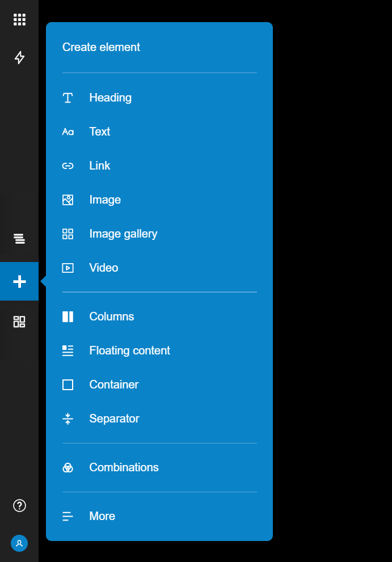Click the Columns icon
Screen dimensions: 392x562
click(68, 317)
